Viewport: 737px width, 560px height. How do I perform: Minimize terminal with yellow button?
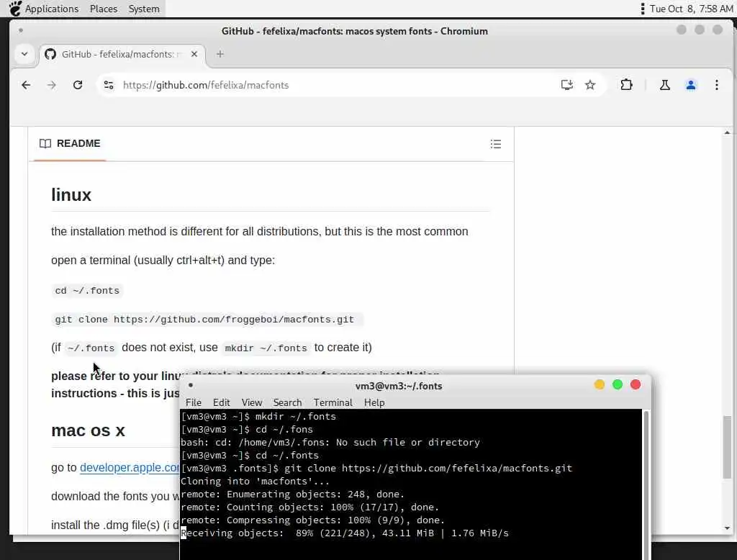(600, 384)
